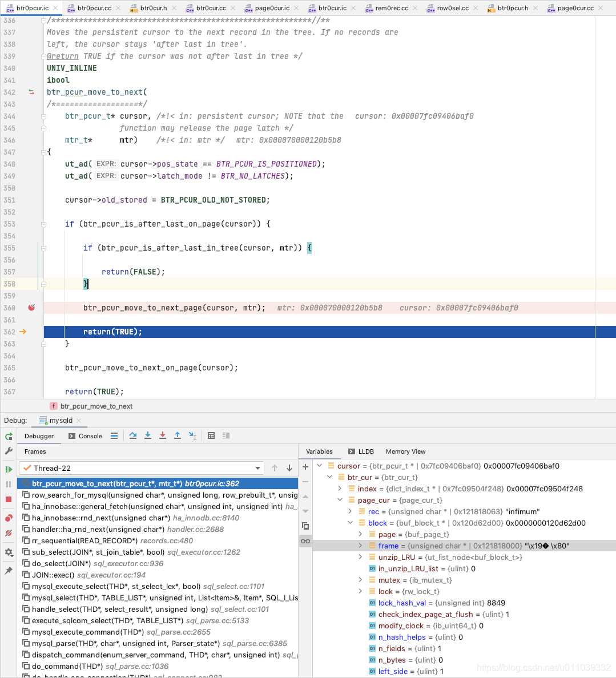The image size is (616, 678).
Task: Move watch down triangle icon
Action: pos(305,511)
